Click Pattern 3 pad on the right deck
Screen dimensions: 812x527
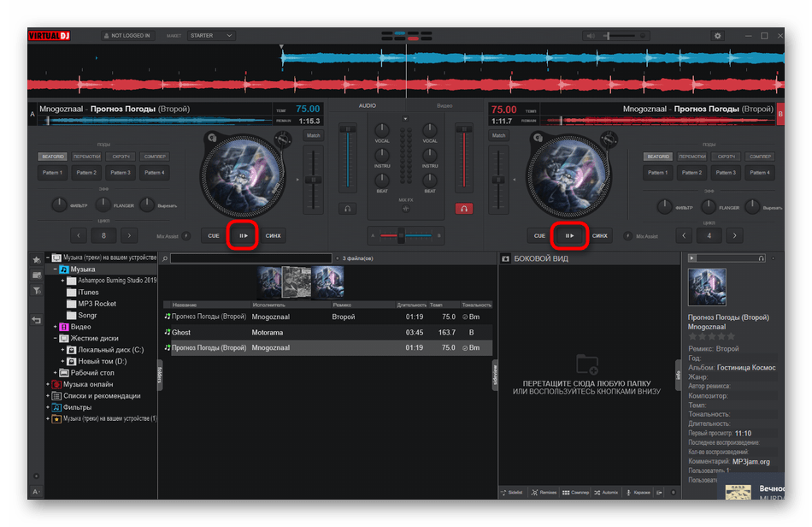click(x=726, y=173)
